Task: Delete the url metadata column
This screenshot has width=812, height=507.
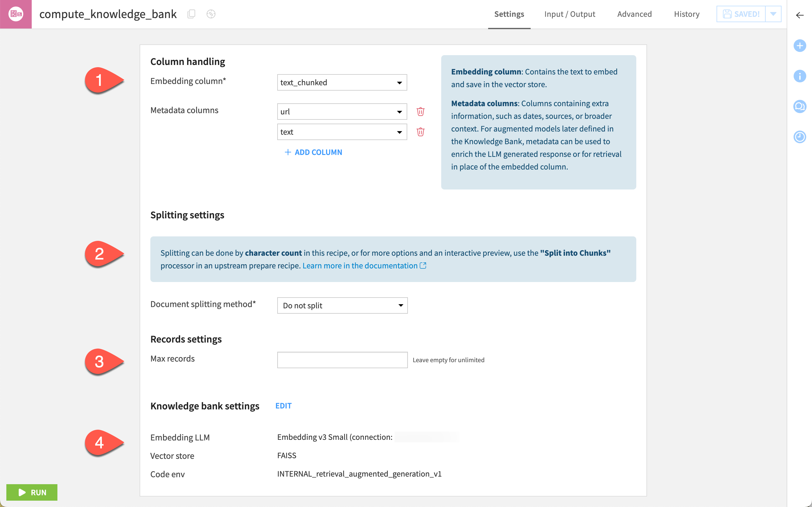Action: tap(420, 112)
